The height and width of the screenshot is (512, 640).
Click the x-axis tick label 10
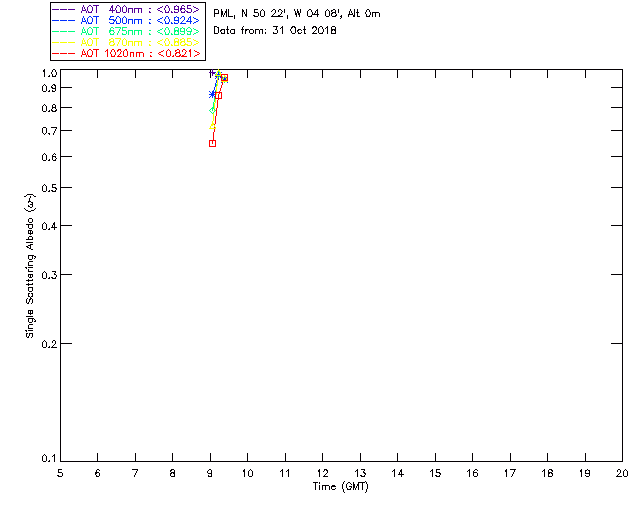(x=248, y=473)
